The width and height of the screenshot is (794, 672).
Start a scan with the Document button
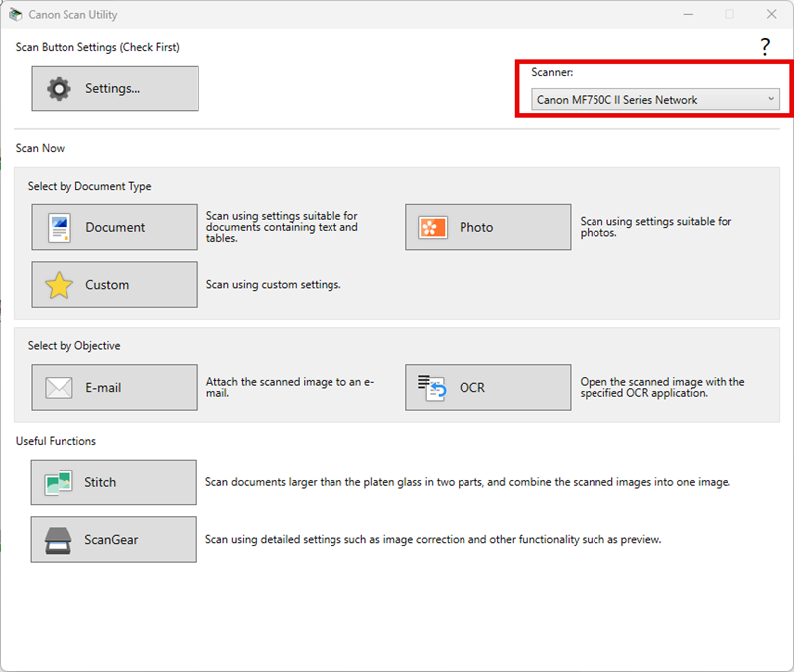click(114, 227)
